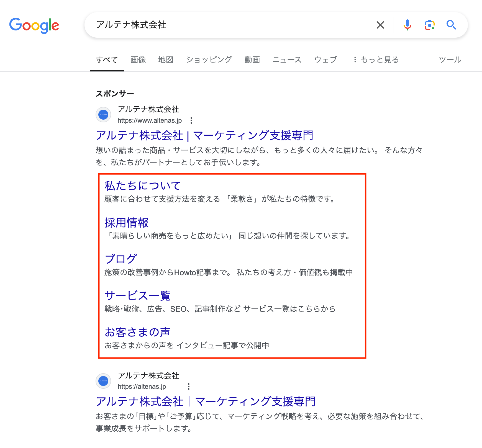The image size is (482, 448).
Task: Click the sponsored result's Altenas favicon
Action: (x=103, y=115)
